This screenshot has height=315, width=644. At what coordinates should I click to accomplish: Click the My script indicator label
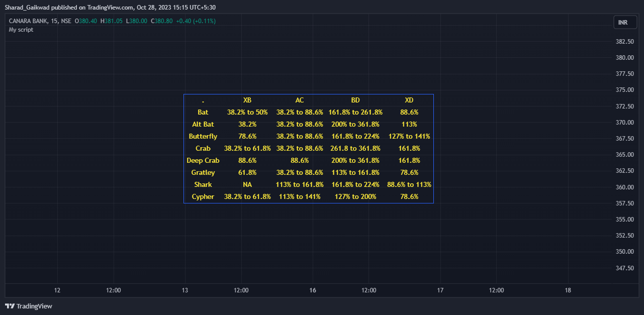[21, 30]
